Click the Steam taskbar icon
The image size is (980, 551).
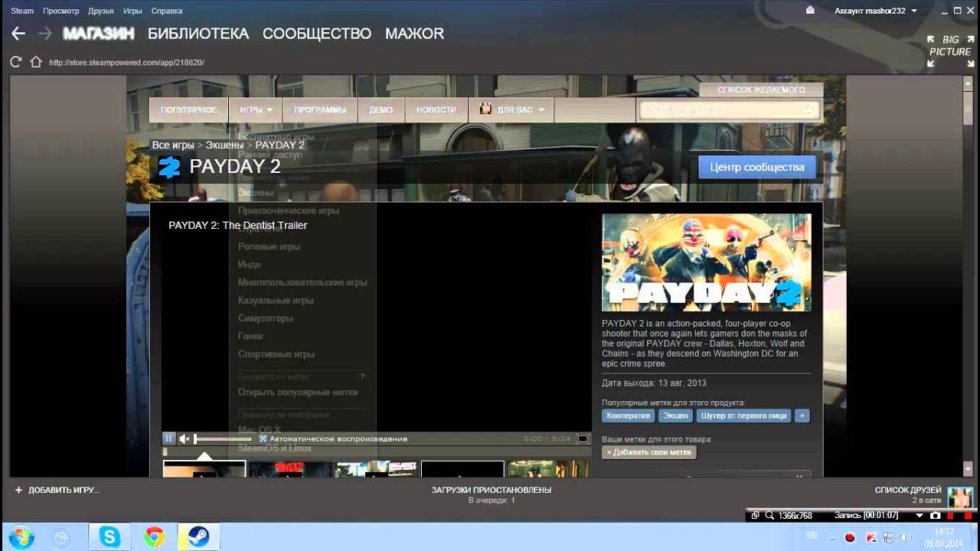click(x=198, y=537)
